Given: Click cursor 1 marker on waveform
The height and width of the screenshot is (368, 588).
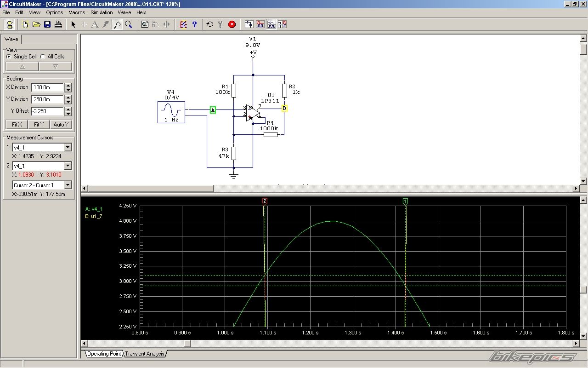Looking at the screenshot, I should 405,201.
